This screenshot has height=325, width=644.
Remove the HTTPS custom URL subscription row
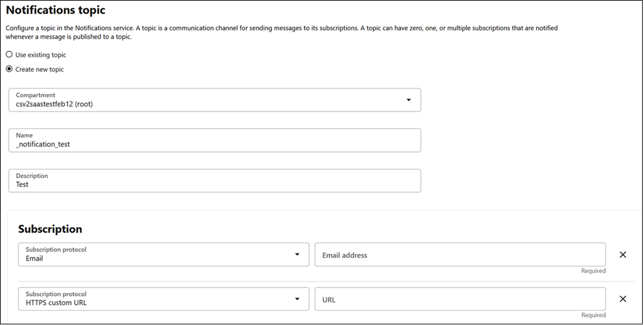pyautogui.click(x=623, y=299)
